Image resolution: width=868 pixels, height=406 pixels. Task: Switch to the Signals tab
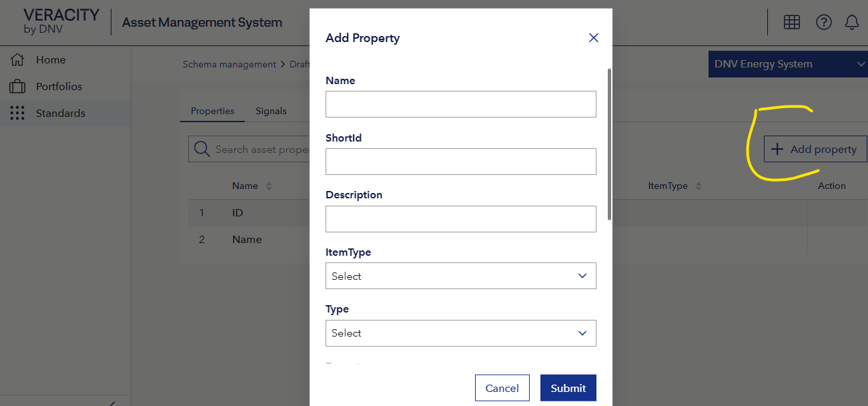click(x=271, y=111)
